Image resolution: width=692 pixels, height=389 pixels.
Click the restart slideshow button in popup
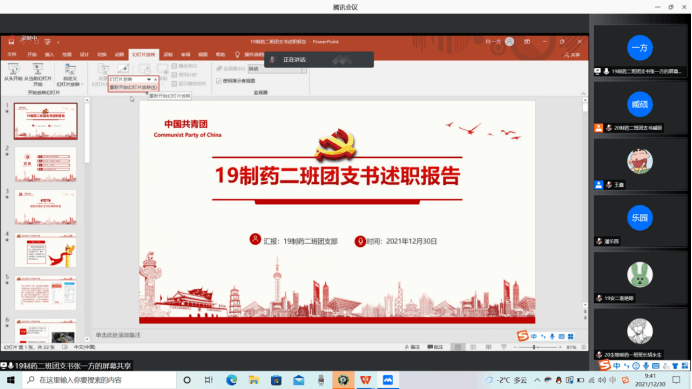pyautogui.click(x=133, y=87)
